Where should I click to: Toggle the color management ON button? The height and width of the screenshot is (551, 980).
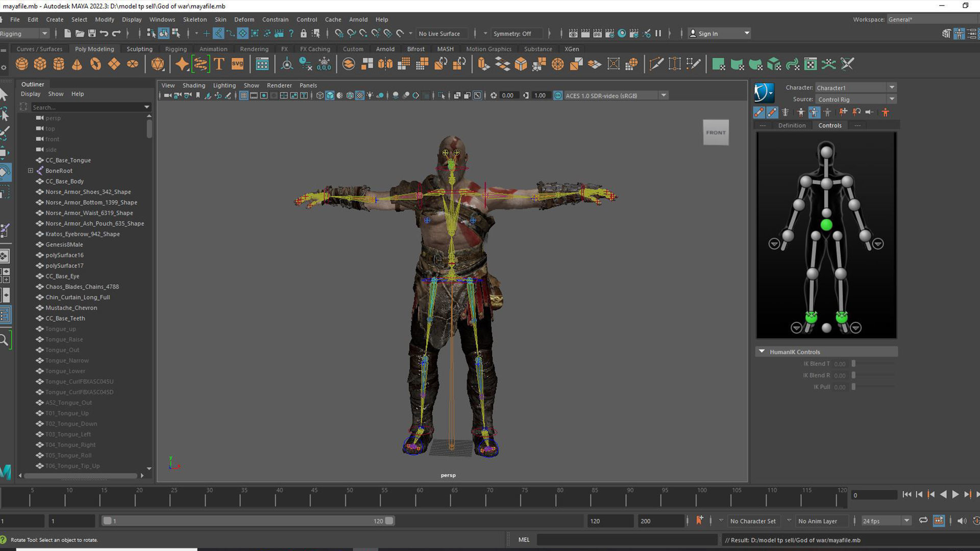pos(558,95)
